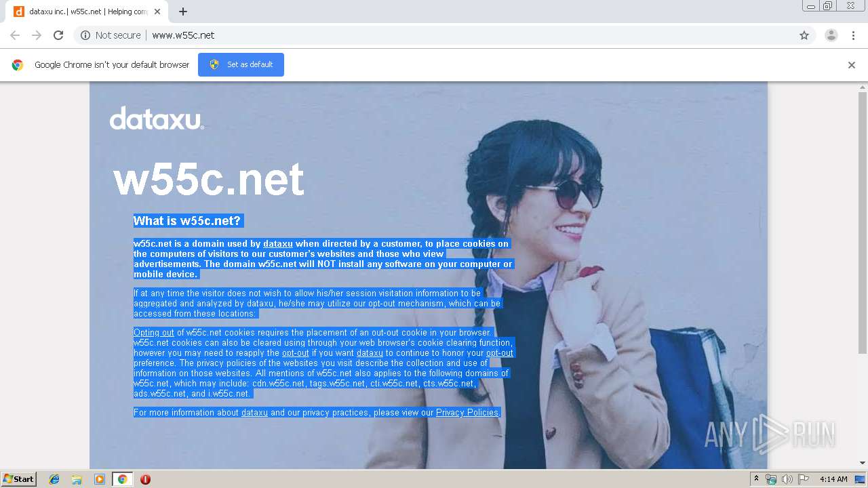The height and width of the screenshot is (488, 868).
Task: Click the dataxu logo on the page
Action: (157, 118)
